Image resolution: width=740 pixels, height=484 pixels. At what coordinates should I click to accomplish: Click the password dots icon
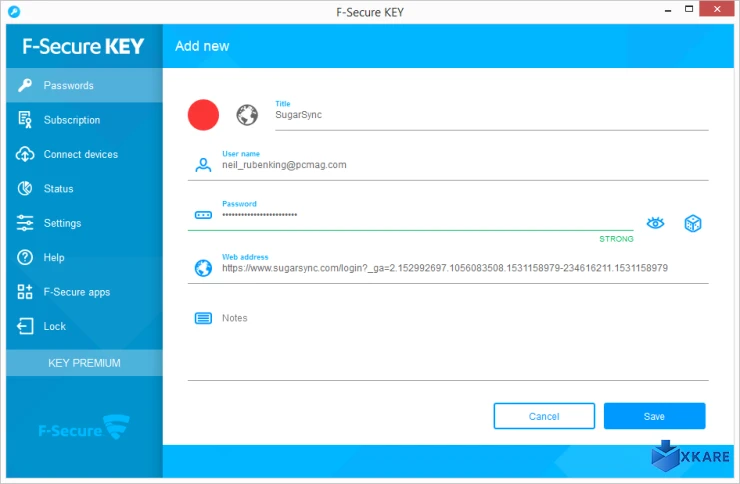(203, 215)
